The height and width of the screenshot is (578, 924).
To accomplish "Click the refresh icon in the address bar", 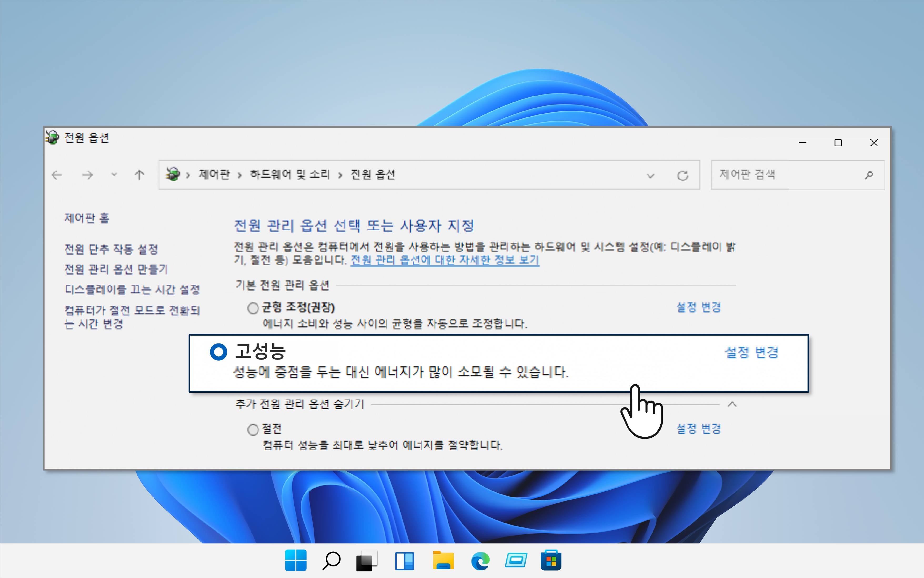I will pyautogui.click(x=683, y=175).
